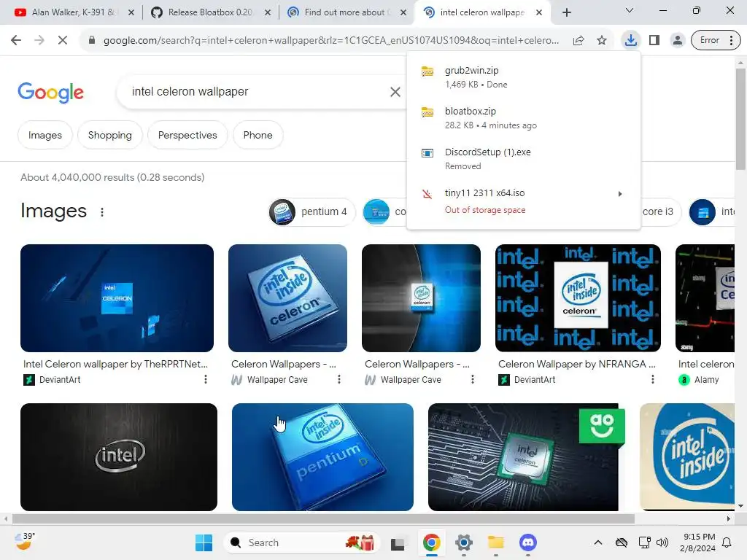Image resolution: width=747 pixels, height=560 pixels.
Task: Open grub2win.zip from the downloads list
Action: coord(524,77)
